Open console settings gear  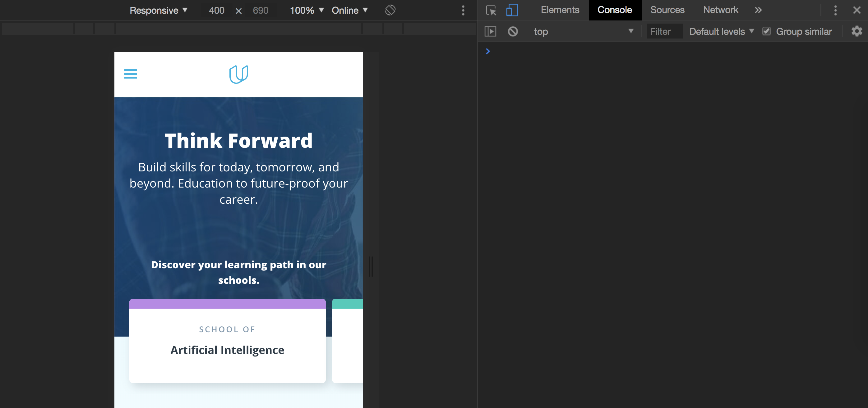(856, 32)
